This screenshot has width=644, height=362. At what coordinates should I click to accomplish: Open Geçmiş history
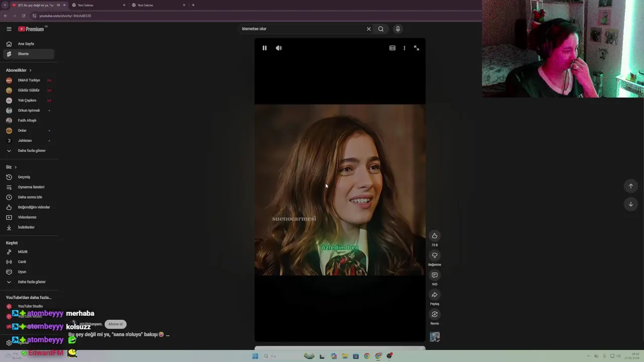tap(29, 177)
